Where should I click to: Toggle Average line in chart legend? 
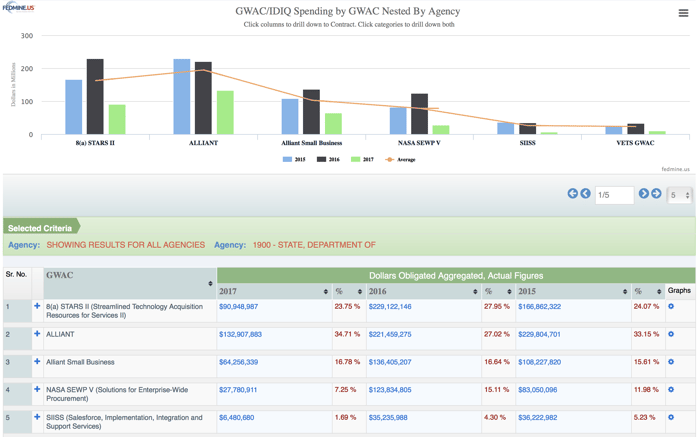(400, 159)
